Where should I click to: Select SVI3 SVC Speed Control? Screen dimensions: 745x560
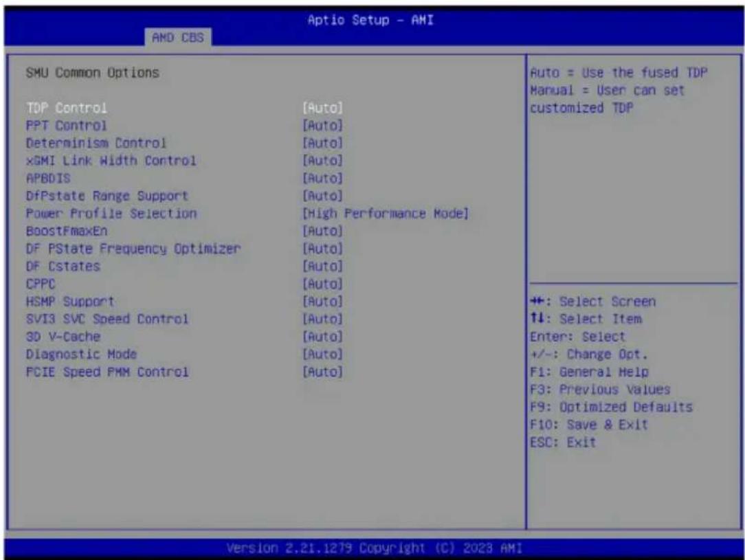click(x=107, y=319)
